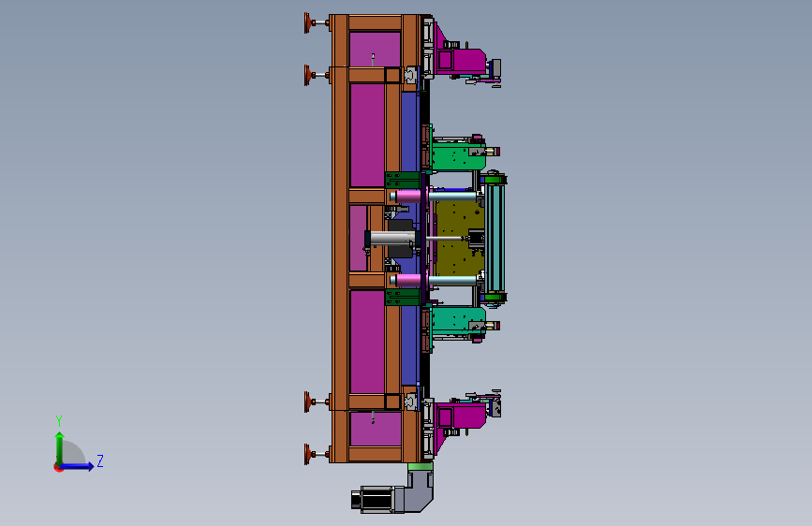Select the light green coupling flange above the gearbox

coord(420,466)
